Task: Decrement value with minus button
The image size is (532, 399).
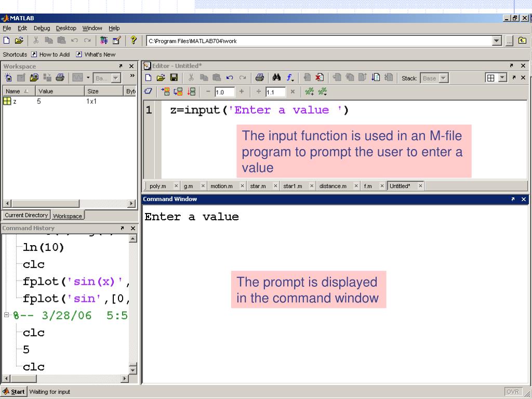Action: point(208,91)
